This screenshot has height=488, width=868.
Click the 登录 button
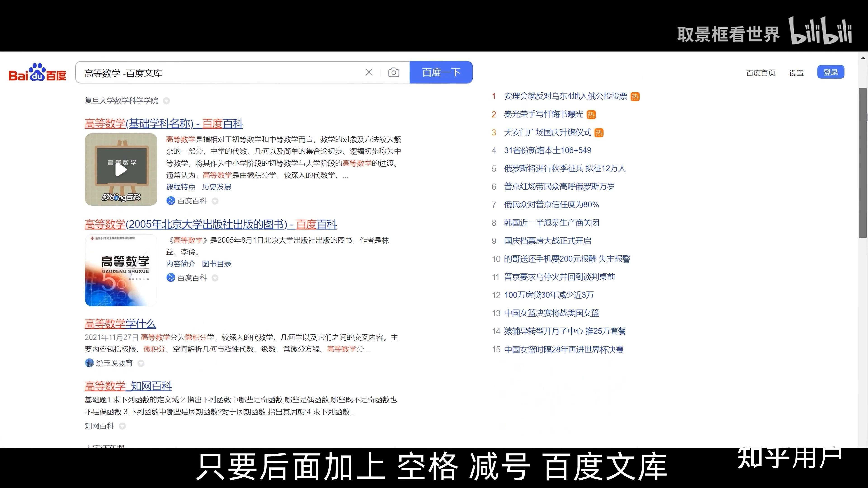pos(831,72)
